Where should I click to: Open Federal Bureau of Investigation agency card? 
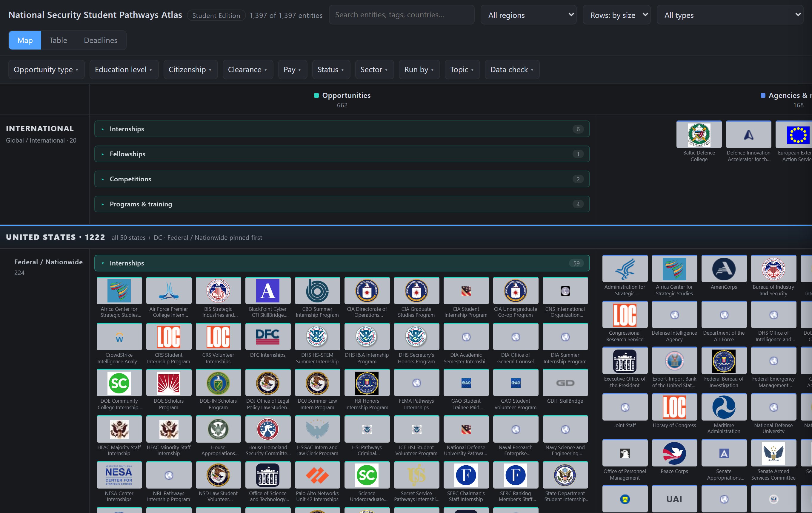[724, 368]
